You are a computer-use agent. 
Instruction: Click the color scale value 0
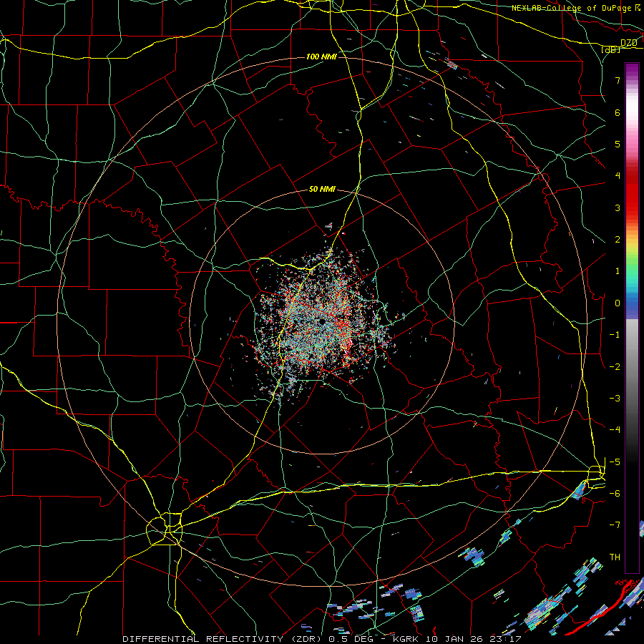(x=618, y=303)
